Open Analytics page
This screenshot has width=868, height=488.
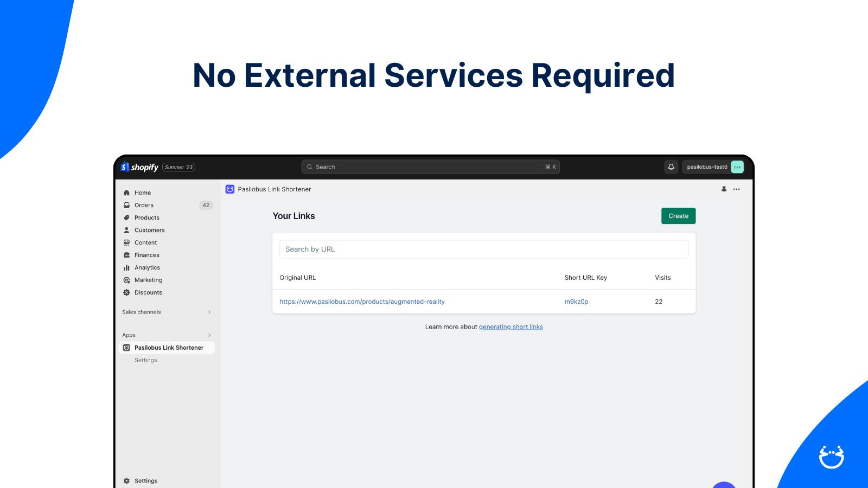point(147,267)
